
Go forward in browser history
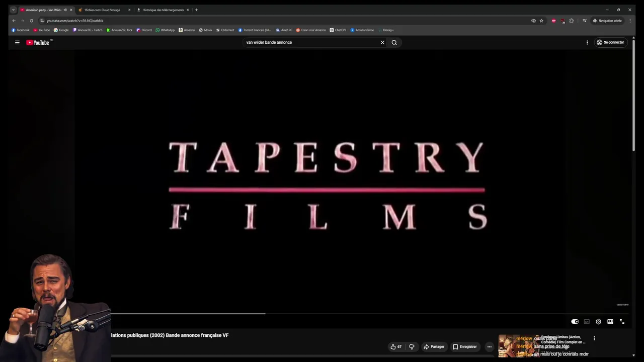point(22,21)
